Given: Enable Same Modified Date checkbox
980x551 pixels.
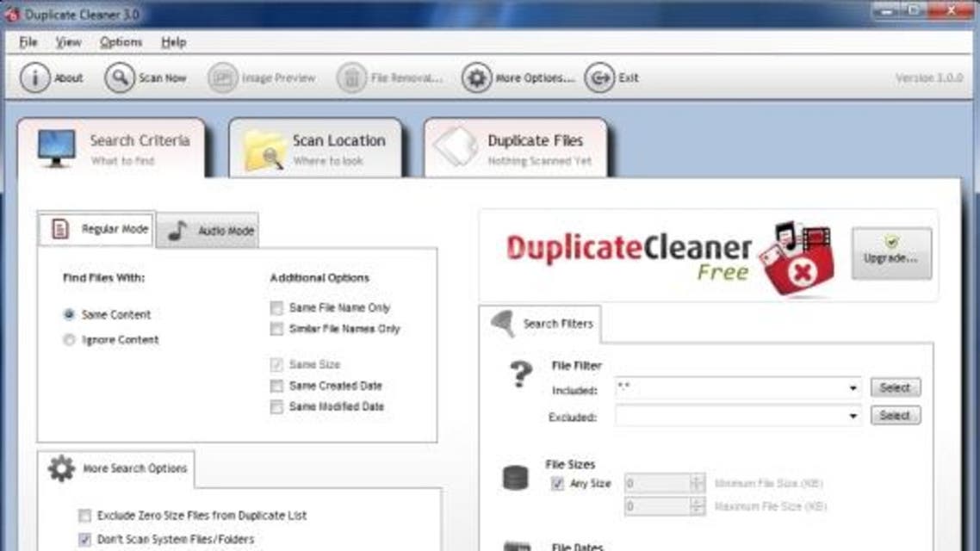Looking at the screenshot, I should click(276, 406).
